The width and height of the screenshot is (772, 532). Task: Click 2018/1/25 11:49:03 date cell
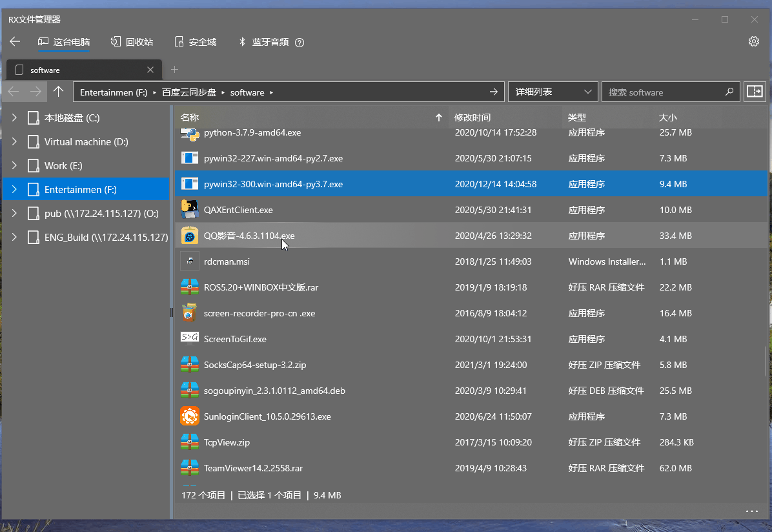[493, 261]
